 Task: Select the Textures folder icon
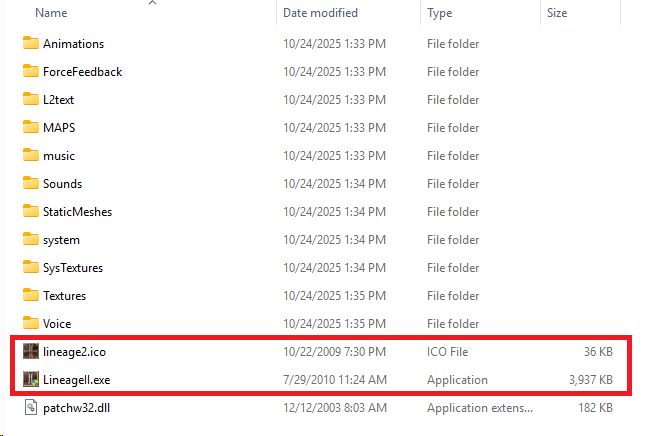point(30,295)
